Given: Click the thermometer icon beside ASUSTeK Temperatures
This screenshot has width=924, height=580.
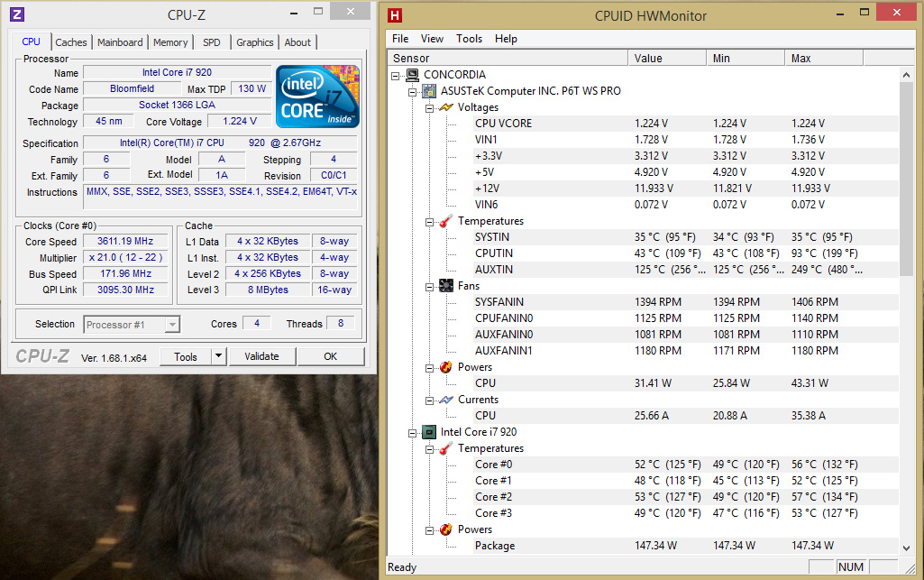Looking at the screenshot, I should click(x=446, y=221).
